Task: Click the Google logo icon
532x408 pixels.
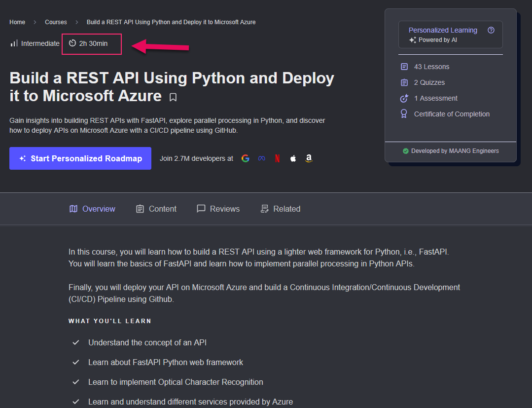Action: point(246,158)
